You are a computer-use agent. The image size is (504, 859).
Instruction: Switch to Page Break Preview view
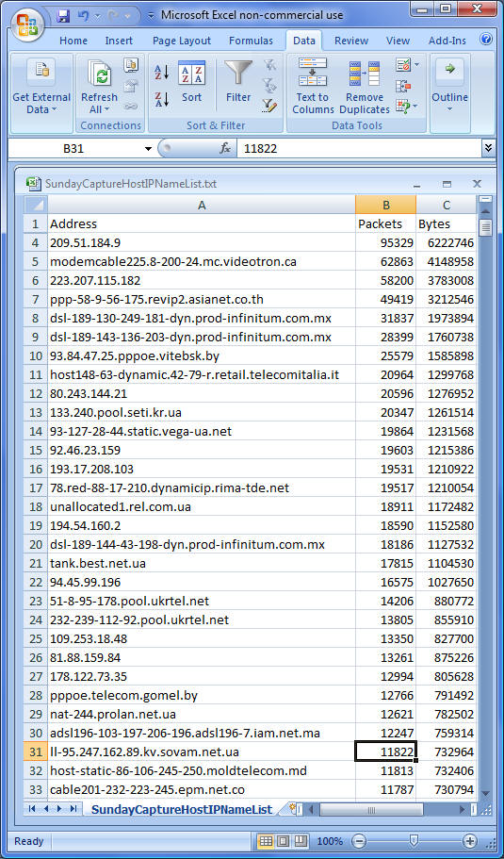(x=301, y=841)
